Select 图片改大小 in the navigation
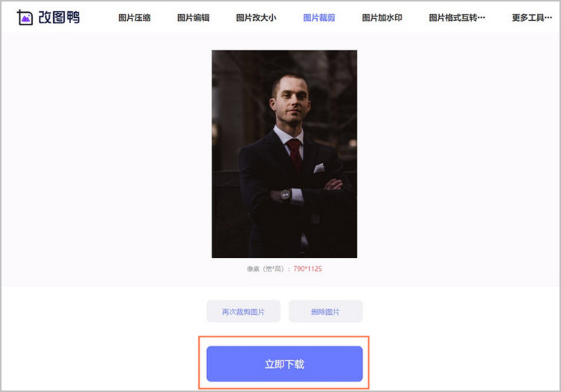Viewport: 561px width, 392px height. 256,17
